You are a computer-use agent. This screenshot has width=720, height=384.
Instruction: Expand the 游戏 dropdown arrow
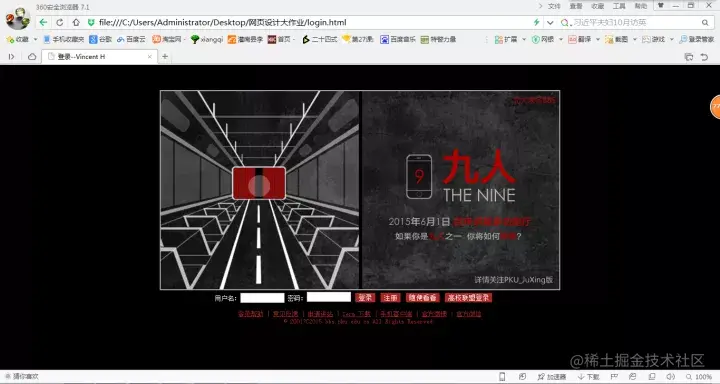(x=671, y=40)
